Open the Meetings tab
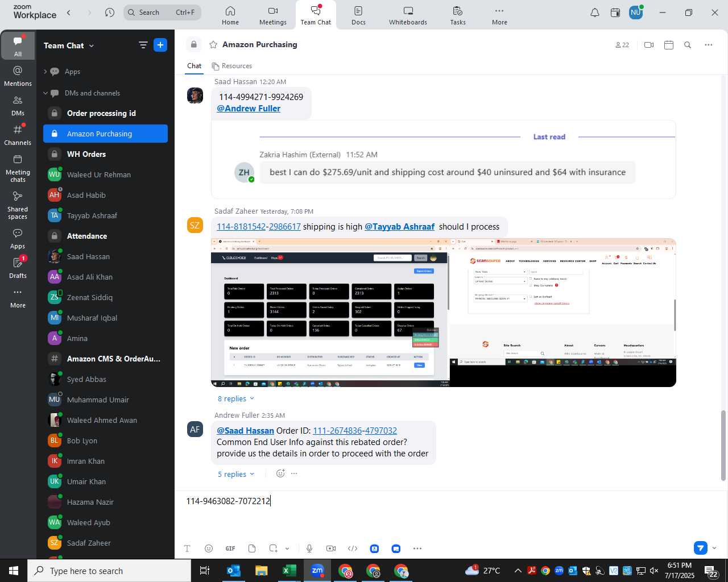 [x=273, y=15]
